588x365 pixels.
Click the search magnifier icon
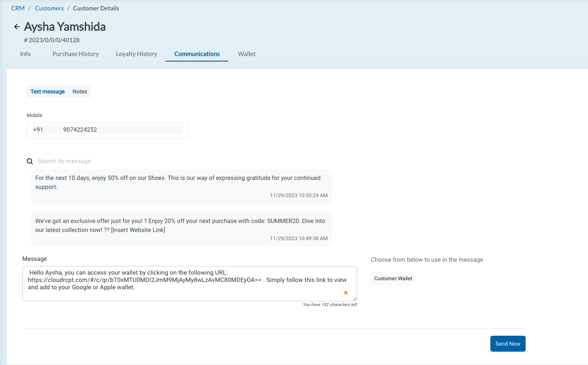(x=30, y=161)
